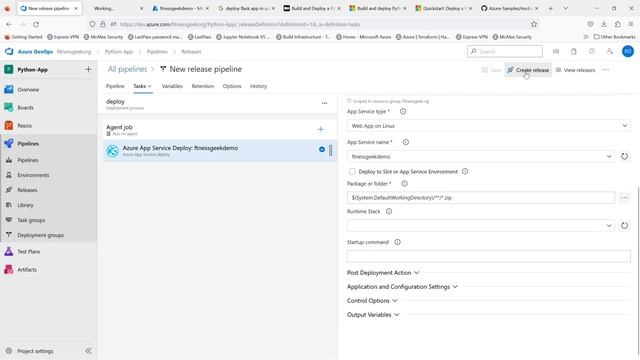Open Releases in the sidebar
Screen dimensions: 640x360
(27, 190)
